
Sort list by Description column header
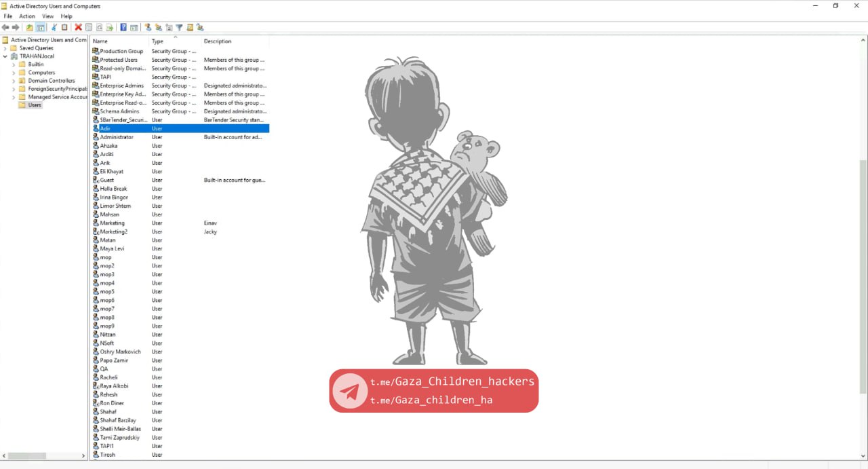(231, 41)
